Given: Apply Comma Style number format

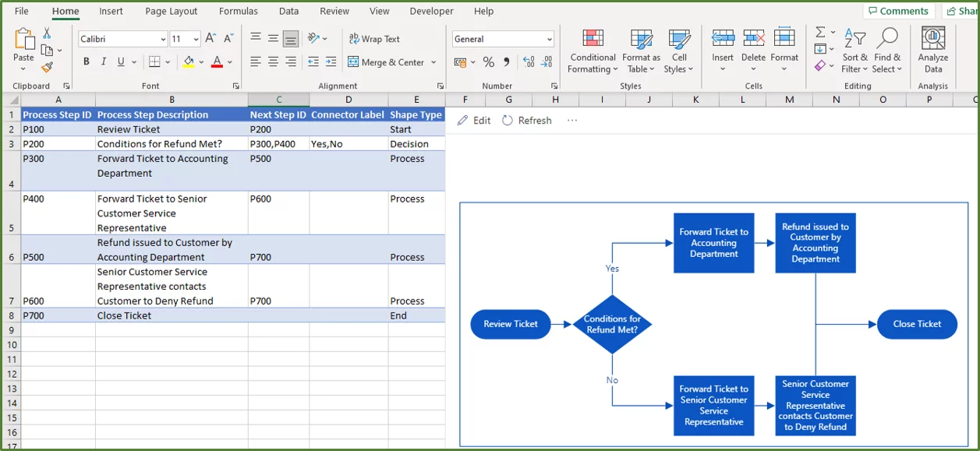Looking at the screenshot, I should (x=507, y=62).
